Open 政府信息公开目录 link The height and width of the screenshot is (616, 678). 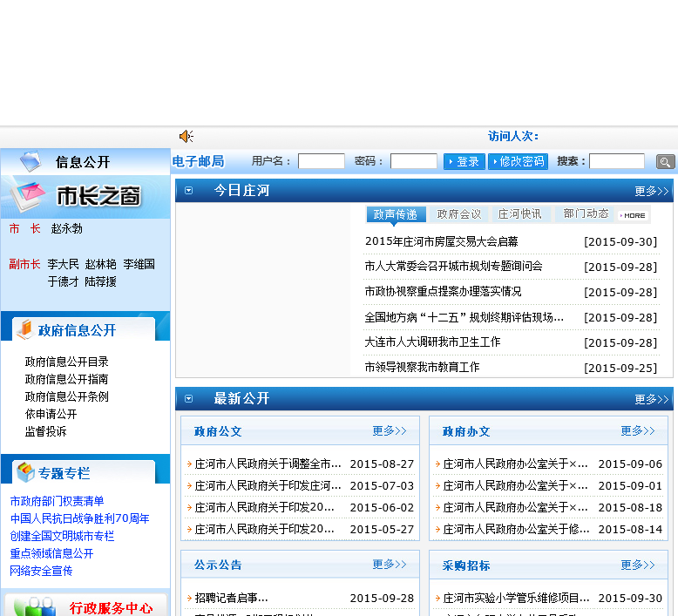pos(66,362)
